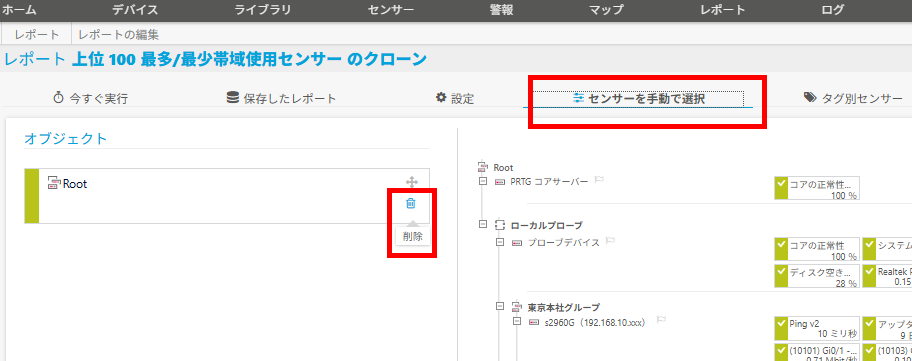The width and height of the screenshot is (912, 361).
Task: Collapse the s2960G device node
Action: [x=516, y=321]
